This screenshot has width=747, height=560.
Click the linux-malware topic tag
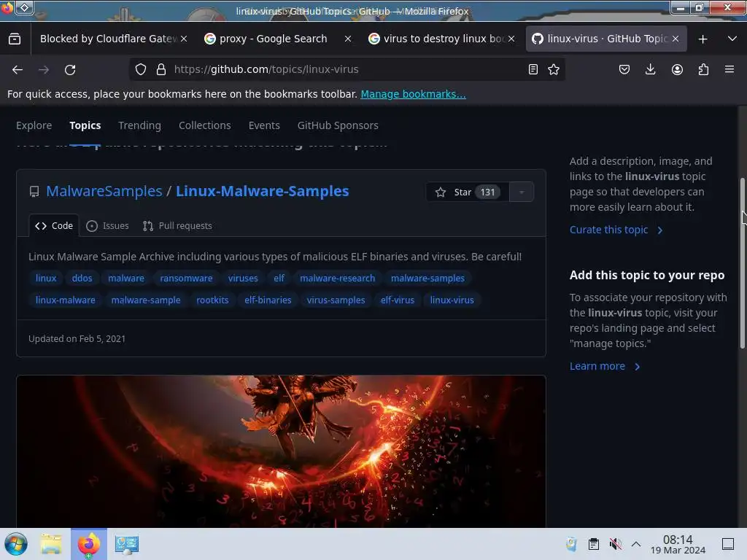(65, 300)
